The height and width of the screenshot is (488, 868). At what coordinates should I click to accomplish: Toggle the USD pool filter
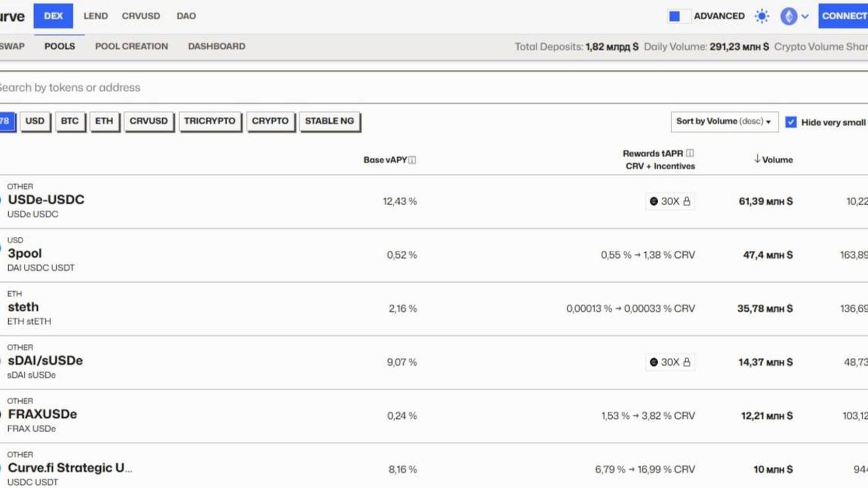(x=35, y=121)
